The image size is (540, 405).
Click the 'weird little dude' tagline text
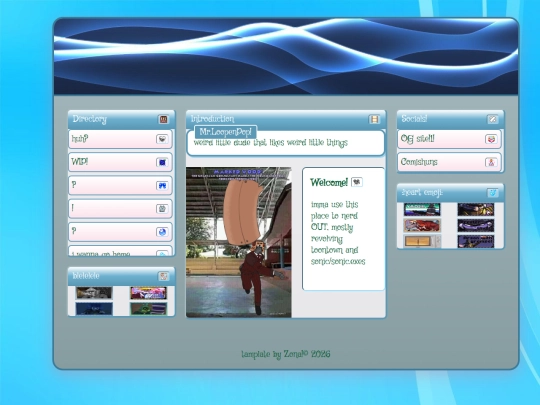pos(271,143)
